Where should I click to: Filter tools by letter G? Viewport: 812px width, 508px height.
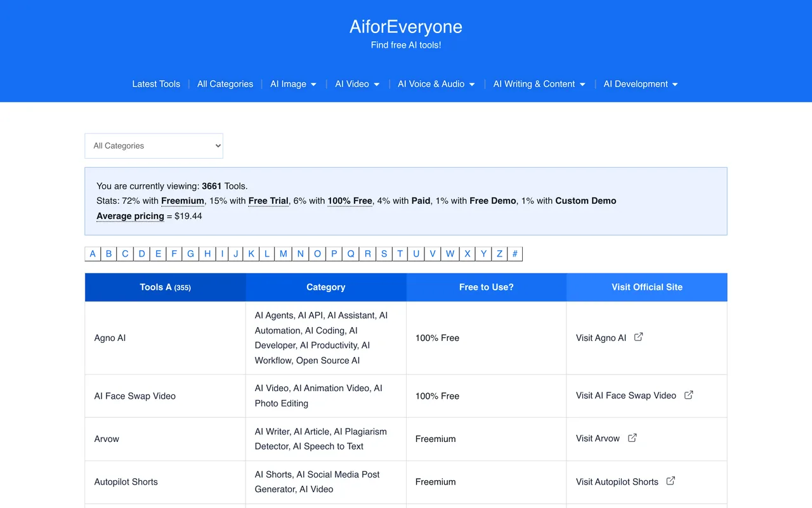point(190,254)
